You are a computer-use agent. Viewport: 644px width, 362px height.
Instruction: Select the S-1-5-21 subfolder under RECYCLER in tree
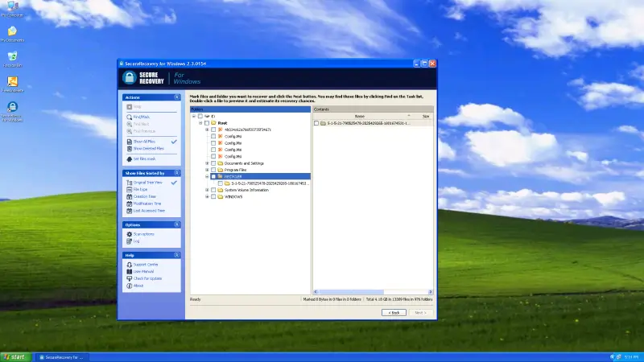click(x=270, y=183)
